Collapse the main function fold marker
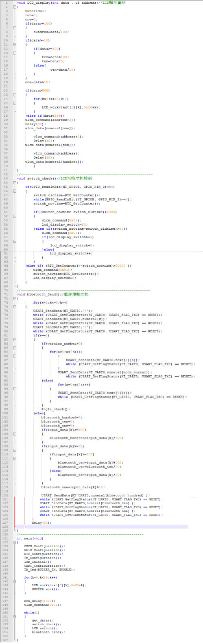 point(15,542)
